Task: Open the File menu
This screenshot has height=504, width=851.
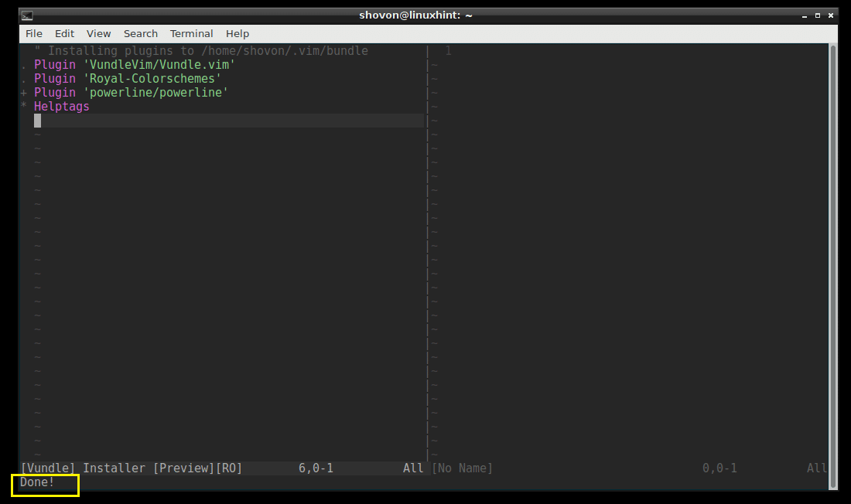Action: coord(33,34)
